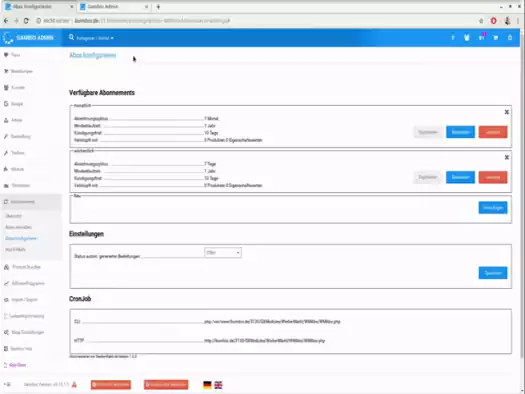
Task: Click the users icon in blue header
Action: click(x=467, y=38)
